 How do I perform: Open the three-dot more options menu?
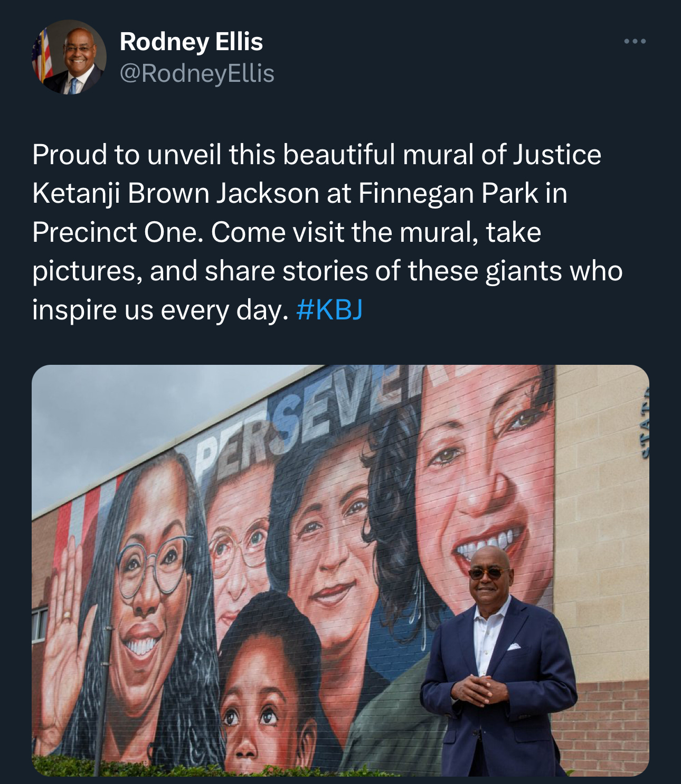(x=635, y=41)
